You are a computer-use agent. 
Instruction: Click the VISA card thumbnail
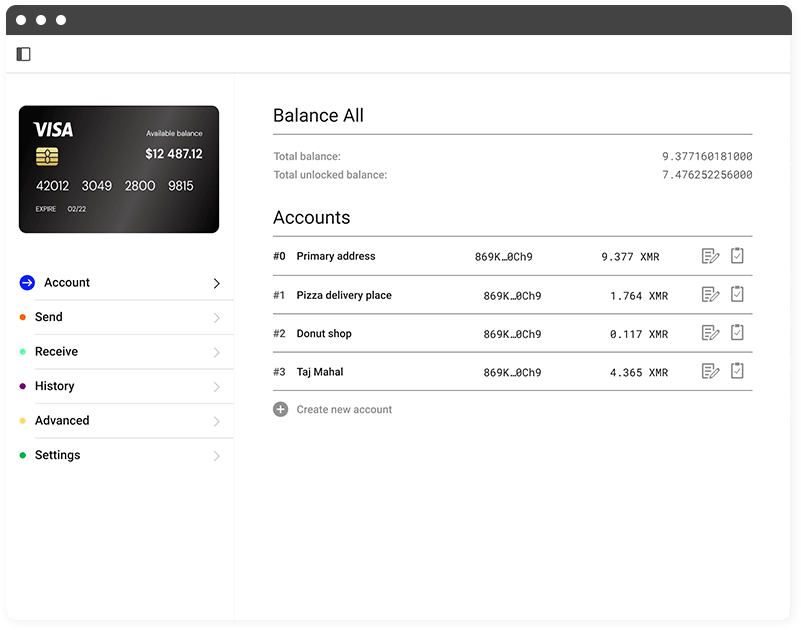point(119,169)
